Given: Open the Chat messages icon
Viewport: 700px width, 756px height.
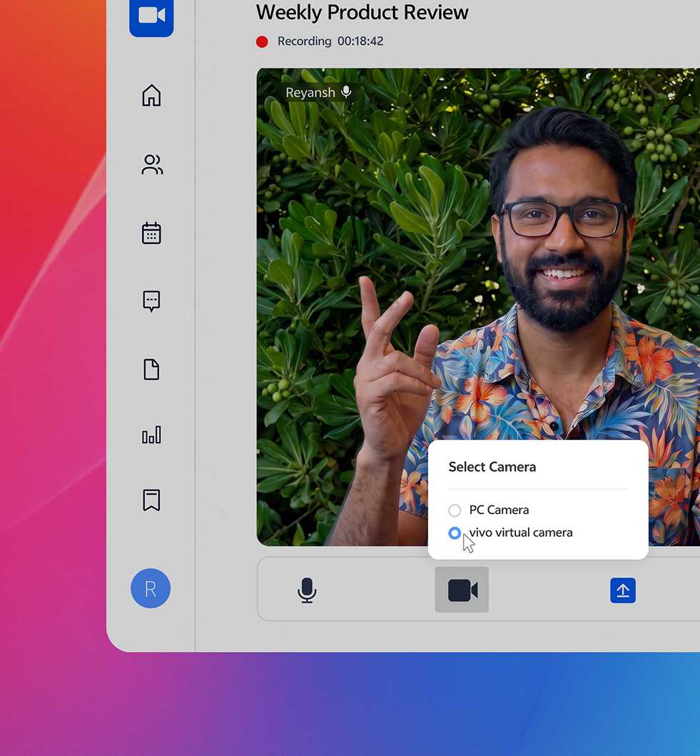Looking at the screenshot, I should pyautogui.click(x=151, y=301).
